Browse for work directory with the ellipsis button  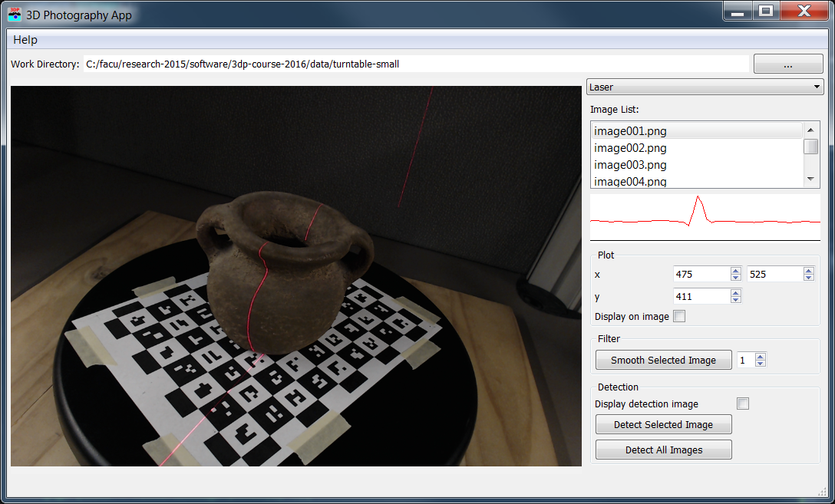point(788,64)
